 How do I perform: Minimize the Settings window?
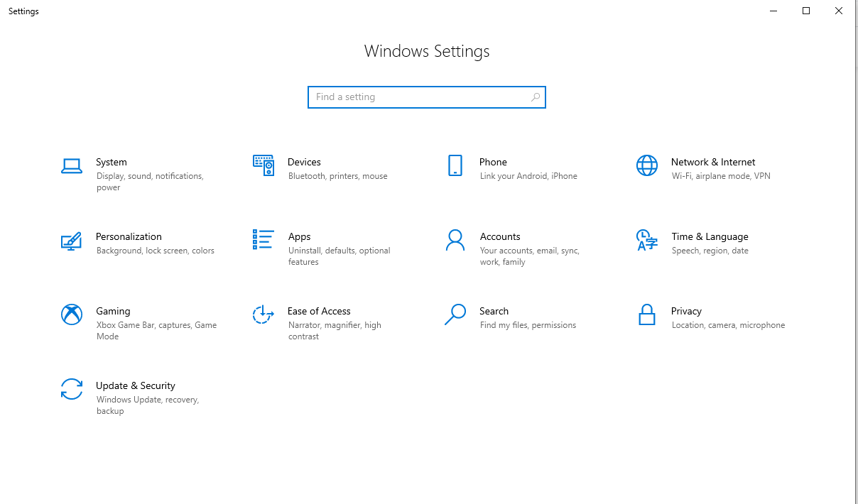[773, 11]
